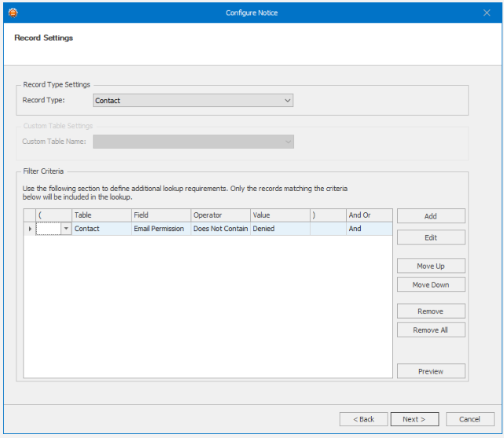Select the filter row indicator arrow
The height and width of the screenshot is (438, 504).
click(30, 229)
